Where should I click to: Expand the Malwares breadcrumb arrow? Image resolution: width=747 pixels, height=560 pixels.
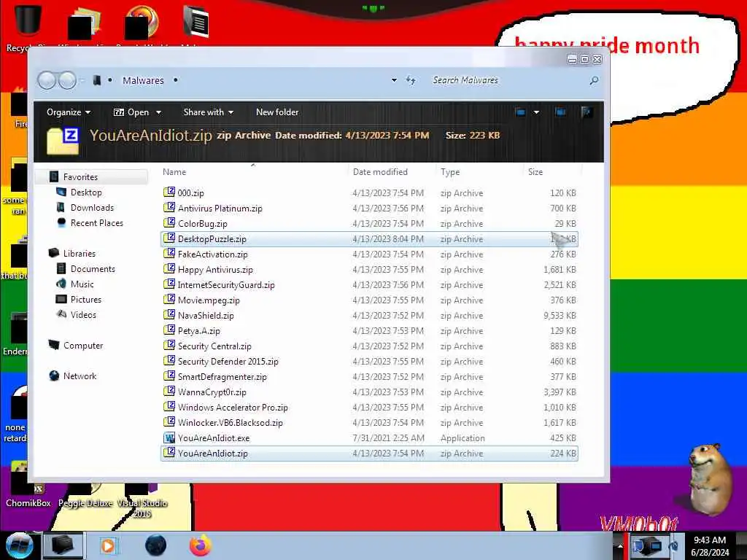(175, 80)
